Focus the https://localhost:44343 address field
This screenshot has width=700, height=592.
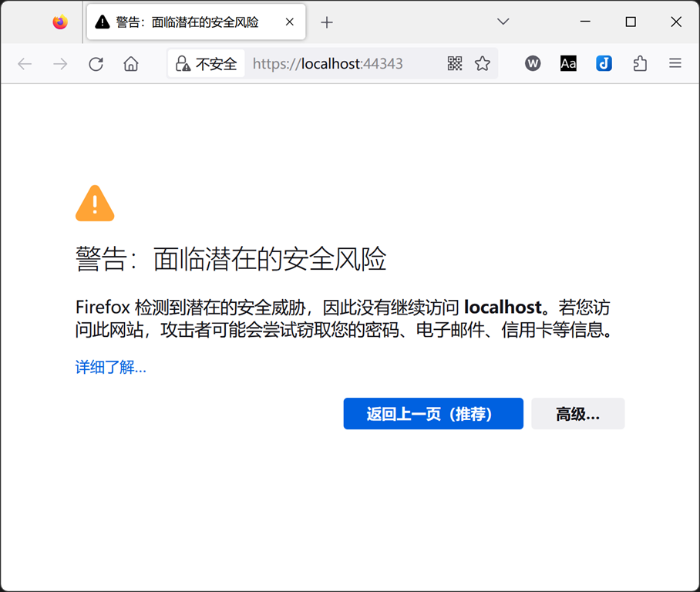(x=328, y=64)
